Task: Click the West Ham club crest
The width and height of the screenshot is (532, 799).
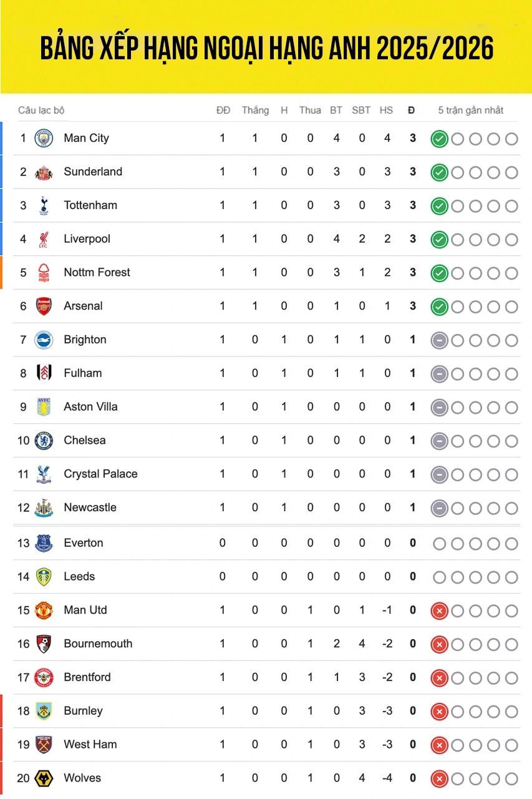Action: (x=44, y=745)
